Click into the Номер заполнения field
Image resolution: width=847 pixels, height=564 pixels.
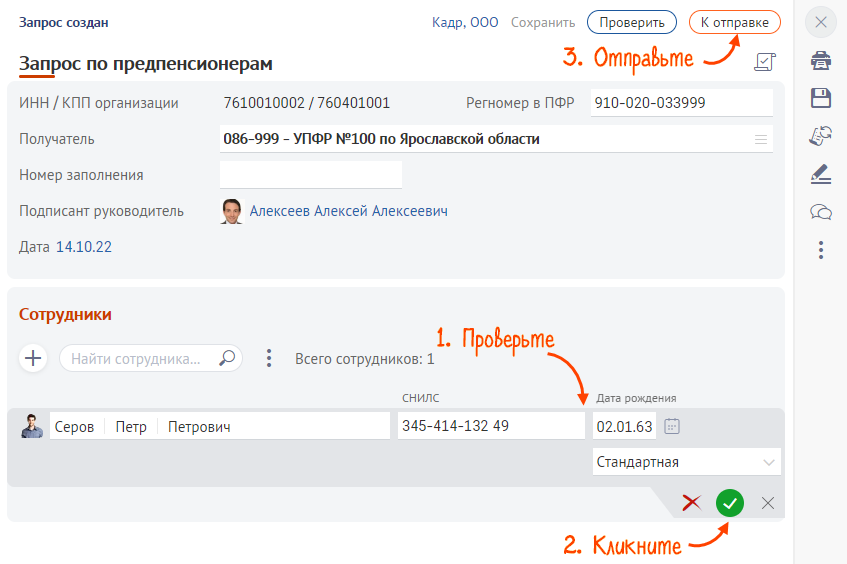(x=310, y=175)
